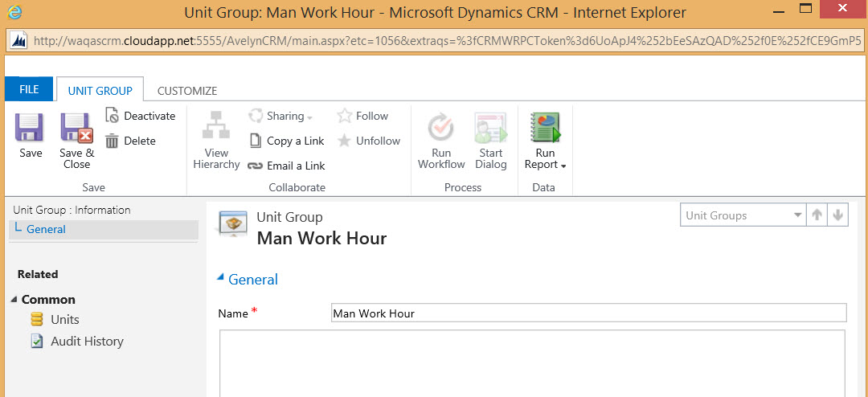The image size is (868, 397).
Task: Open View Hierarchy
Action: [216, 140]
